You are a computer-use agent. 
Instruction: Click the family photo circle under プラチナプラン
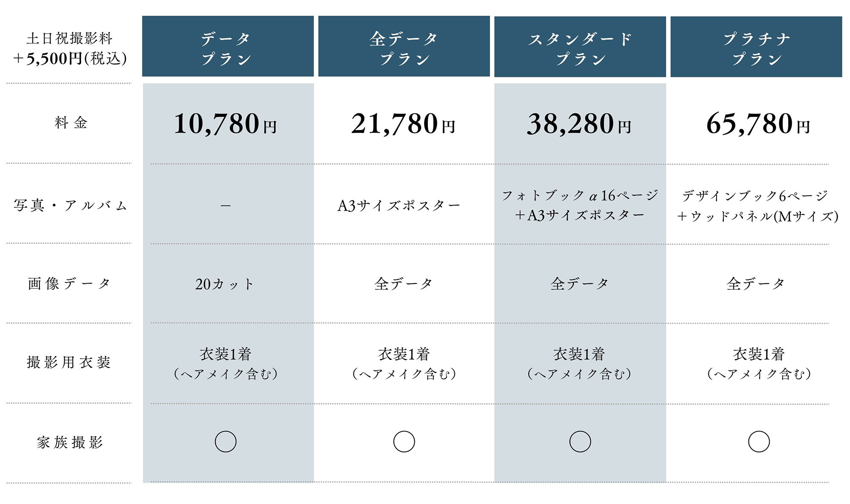pyautogui.click(x=759, y=442)
